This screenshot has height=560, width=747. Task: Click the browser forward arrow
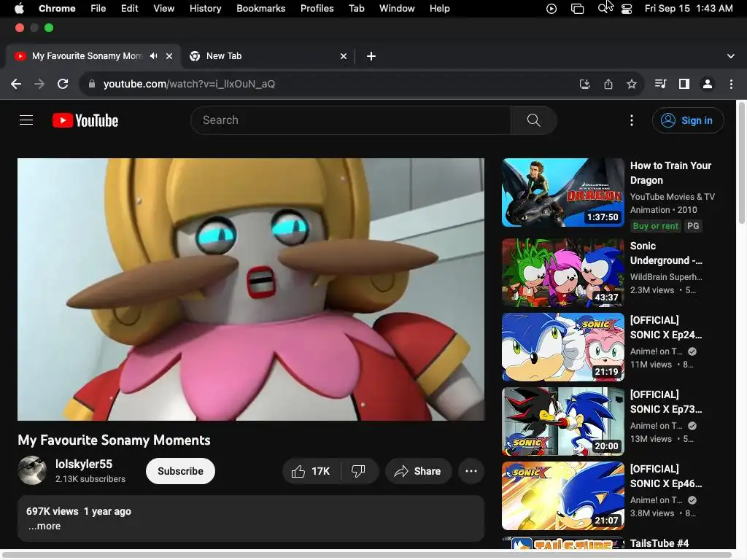coord(39,85)
